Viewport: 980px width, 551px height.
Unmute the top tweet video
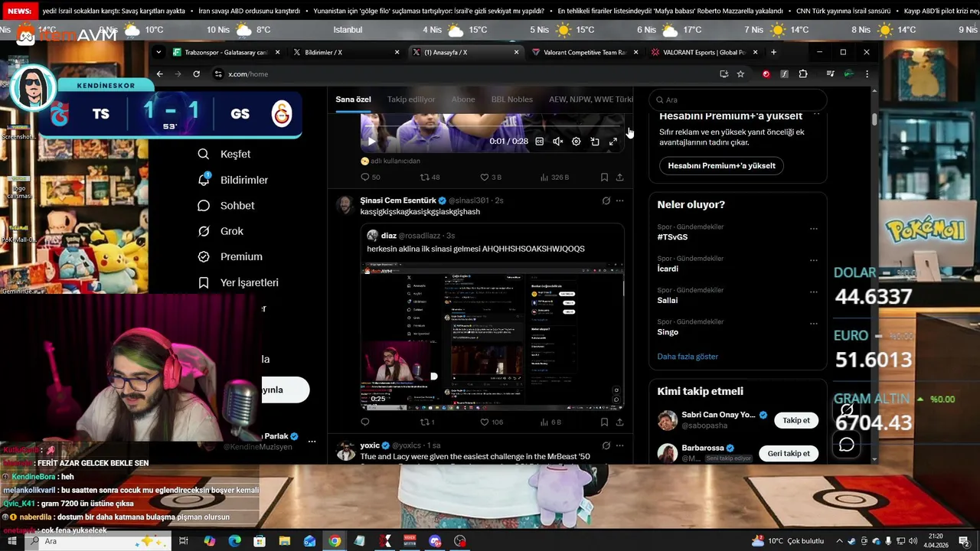coord(557,142)
